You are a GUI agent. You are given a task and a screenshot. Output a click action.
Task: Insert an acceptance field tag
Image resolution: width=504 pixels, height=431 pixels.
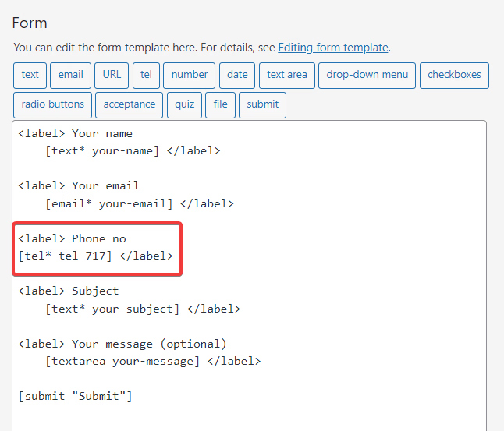pos(130,105)
